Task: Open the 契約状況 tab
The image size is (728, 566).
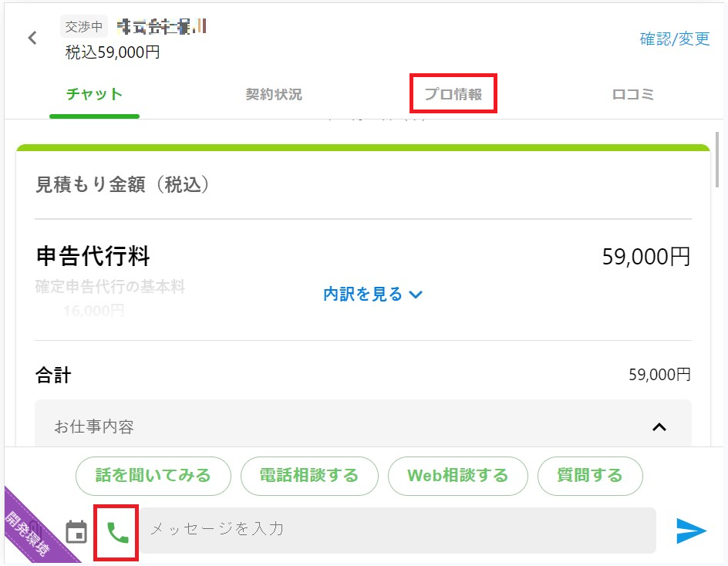Action: pos(274,95)
